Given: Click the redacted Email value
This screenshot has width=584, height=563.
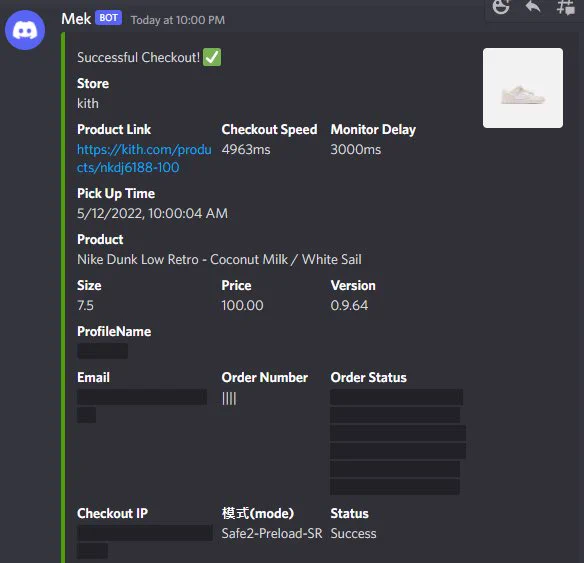Looking at the screenshot, I should tap(142, 406).
